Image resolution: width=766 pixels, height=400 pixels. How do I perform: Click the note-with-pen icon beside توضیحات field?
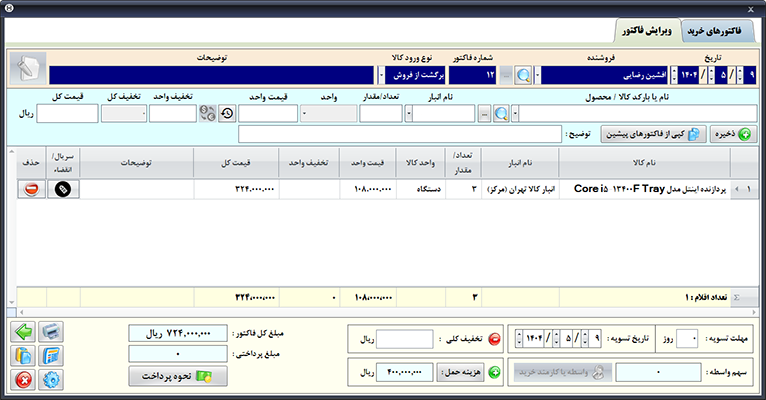coord(28,68)
